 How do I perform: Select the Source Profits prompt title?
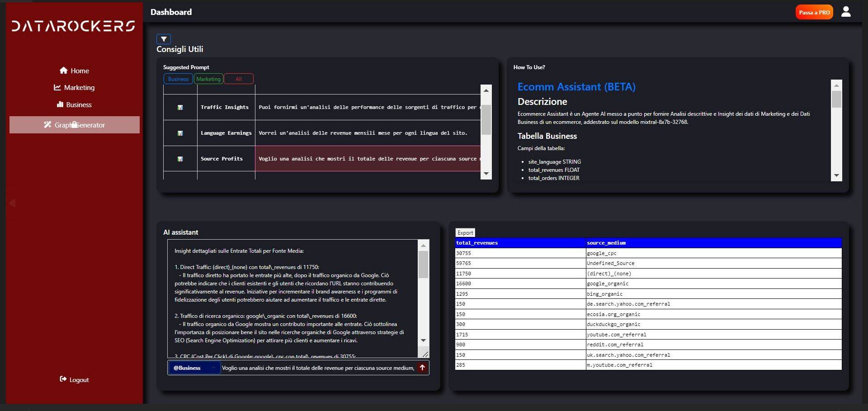click(x=222, y=159)
